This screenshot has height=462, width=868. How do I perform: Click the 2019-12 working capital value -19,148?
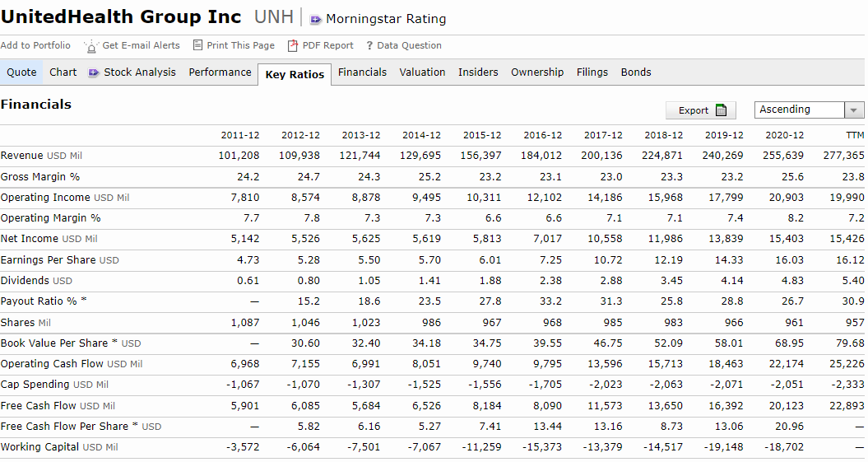(x=723, y=447)
